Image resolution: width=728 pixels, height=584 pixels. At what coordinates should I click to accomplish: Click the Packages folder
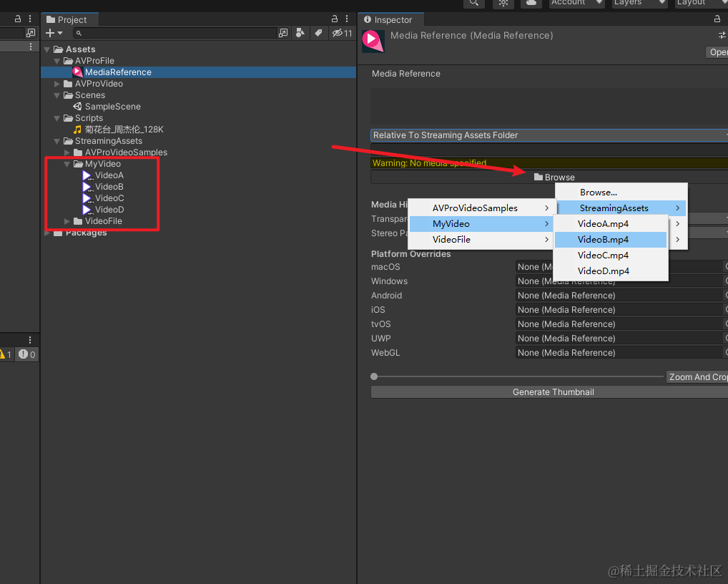pos(86,233)
